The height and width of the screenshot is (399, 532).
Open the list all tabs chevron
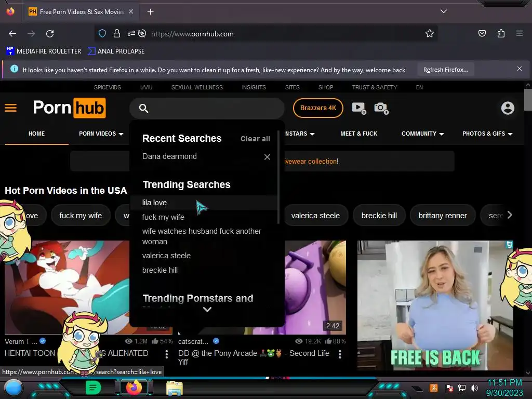pos(444,11)
